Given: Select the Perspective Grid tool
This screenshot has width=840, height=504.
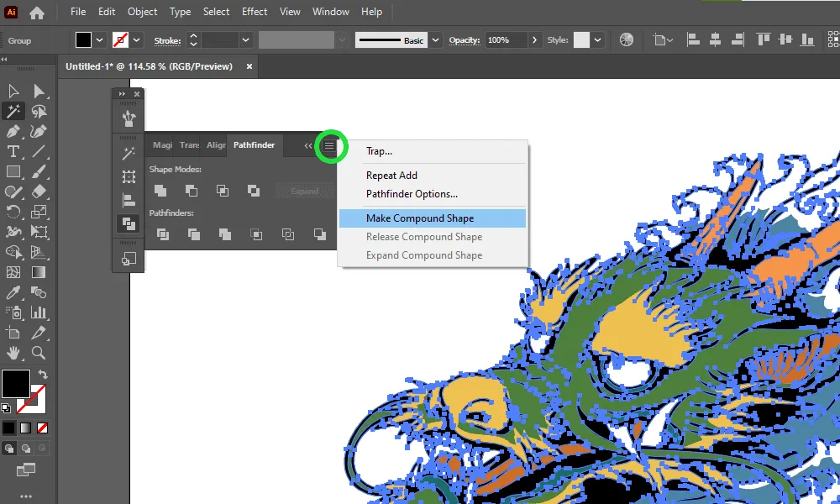Looking at the screenshot, I should (x=39, y=252).
